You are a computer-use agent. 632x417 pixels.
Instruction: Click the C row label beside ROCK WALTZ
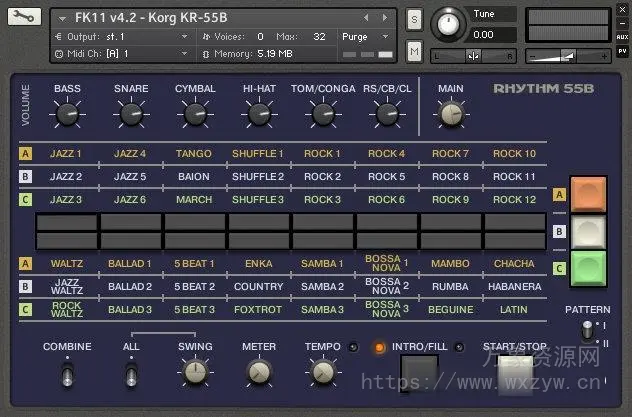point(25,309)
